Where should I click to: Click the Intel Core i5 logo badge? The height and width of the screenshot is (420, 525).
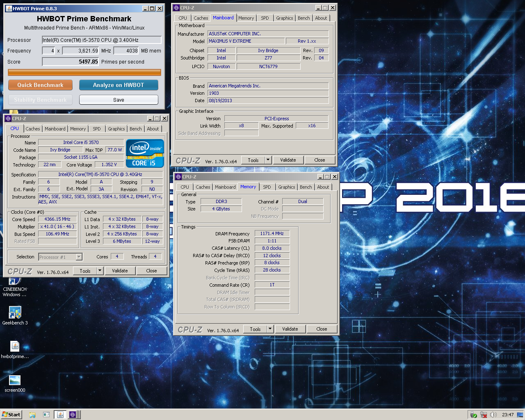tap(145, 153)
